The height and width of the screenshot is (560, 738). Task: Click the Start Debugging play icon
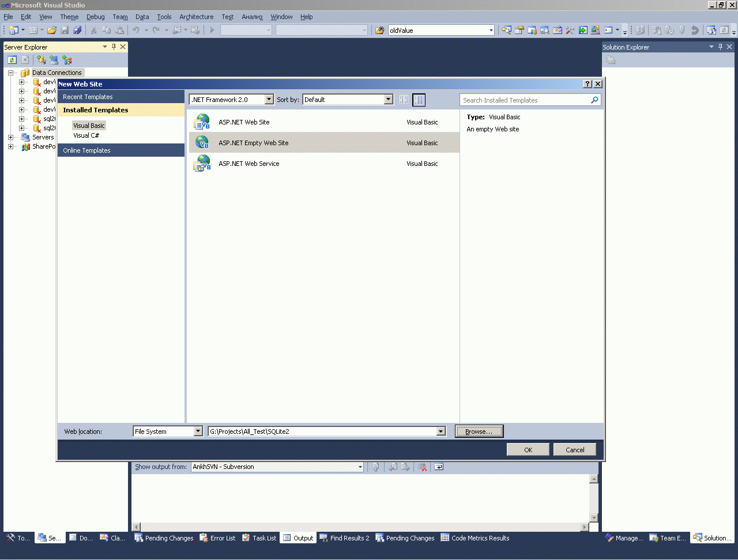[x=212, y=30]
